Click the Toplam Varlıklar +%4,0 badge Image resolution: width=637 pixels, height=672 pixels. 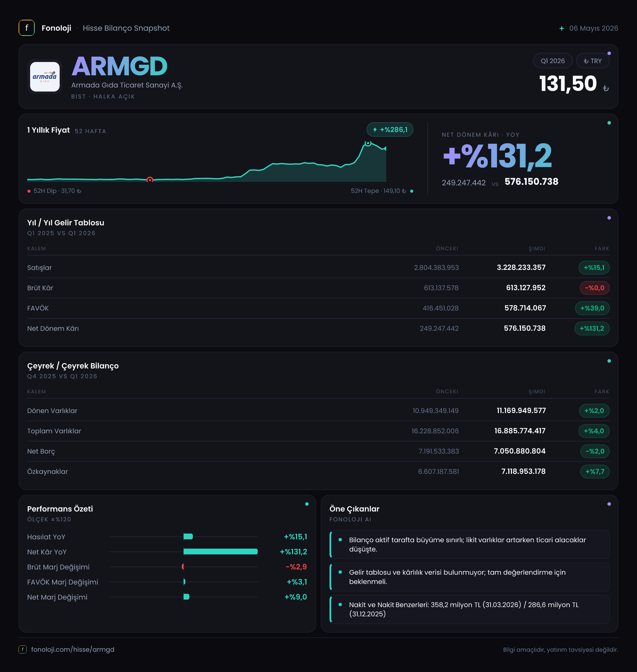594,431
